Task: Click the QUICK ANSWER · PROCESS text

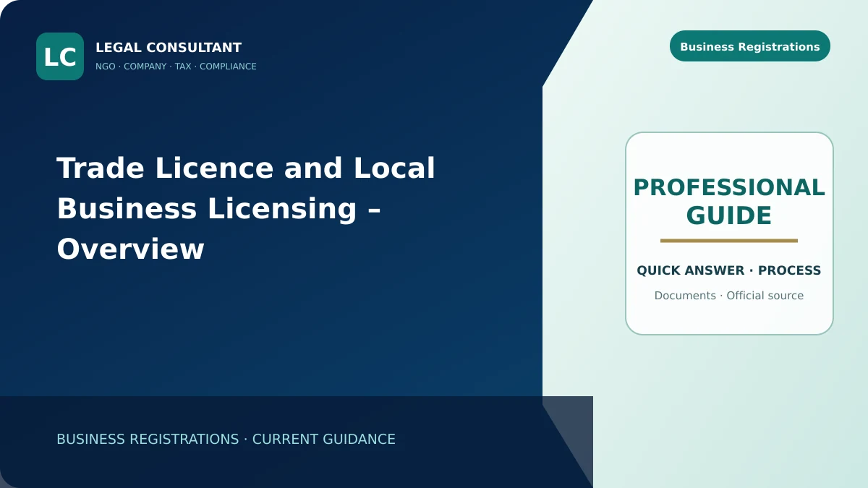Action: click(x=729, y=270)
